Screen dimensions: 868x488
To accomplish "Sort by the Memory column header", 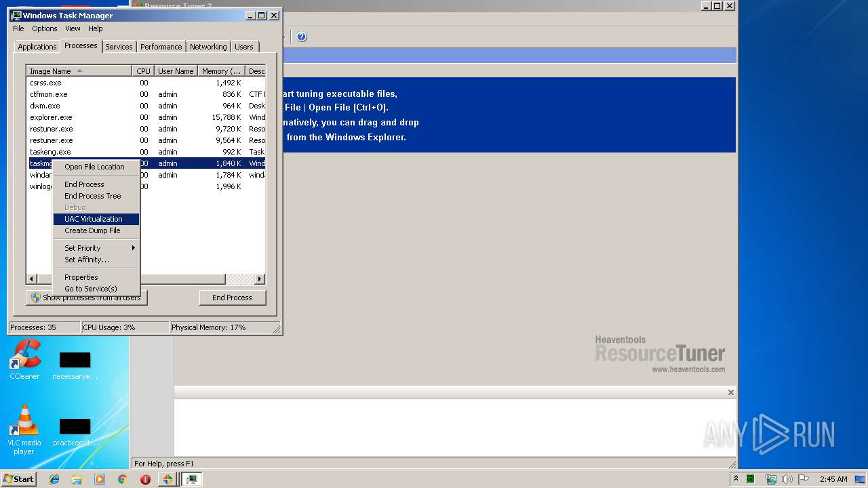I will tap(221, 71).
